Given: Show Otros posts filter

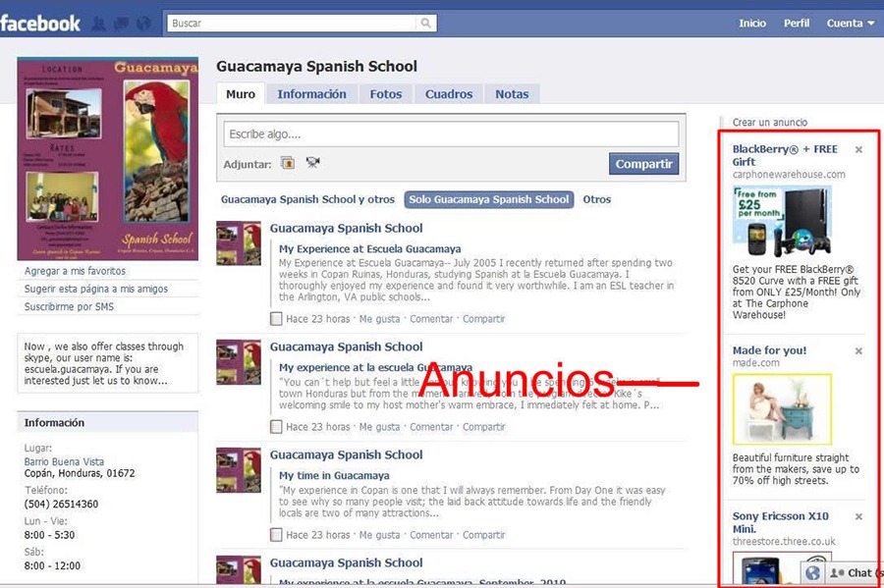Looking at the screenshot, I should pos(597,199).
